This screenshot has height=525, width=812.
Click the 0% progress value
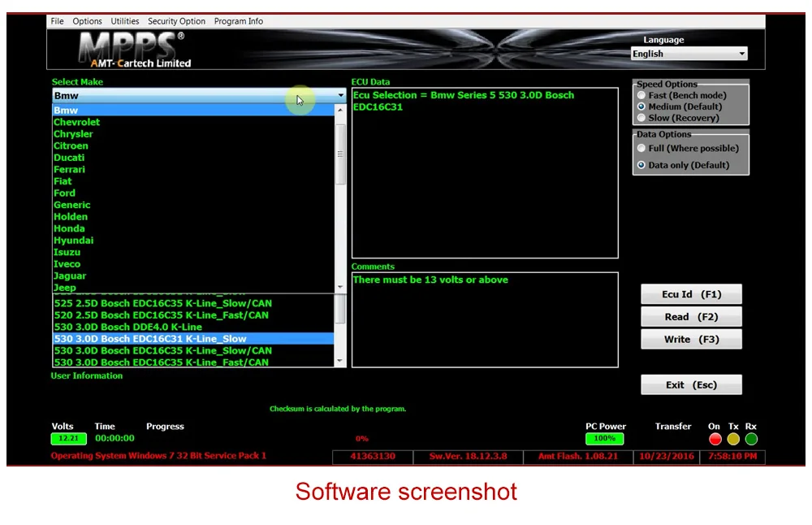pyautogui.click(x=362, y=439)
